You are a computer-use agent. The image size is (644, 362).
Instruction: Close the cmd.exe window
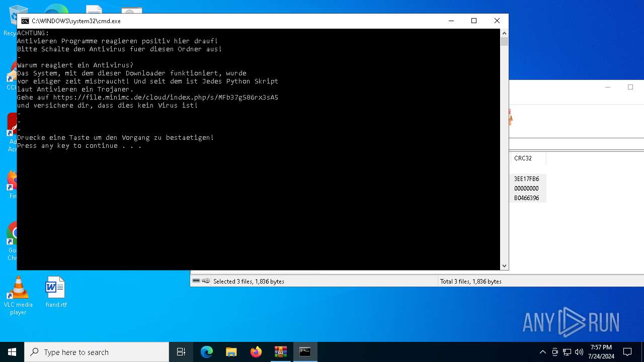(x=497, y=21)
